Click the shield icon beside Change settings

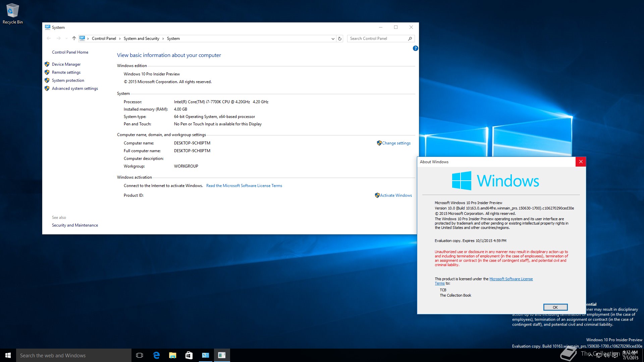(x=379, y=143)
